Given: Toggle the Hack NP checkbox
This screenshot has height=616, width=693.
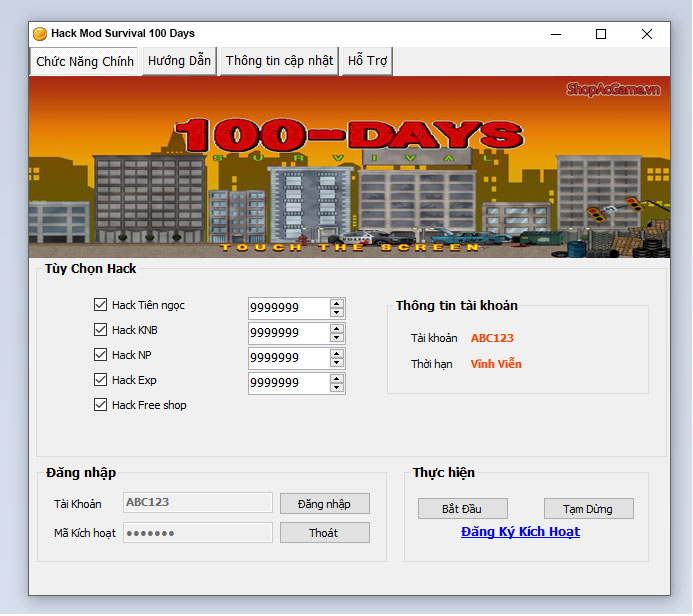Looking at the screenshot, I should [x=100, y=354].
